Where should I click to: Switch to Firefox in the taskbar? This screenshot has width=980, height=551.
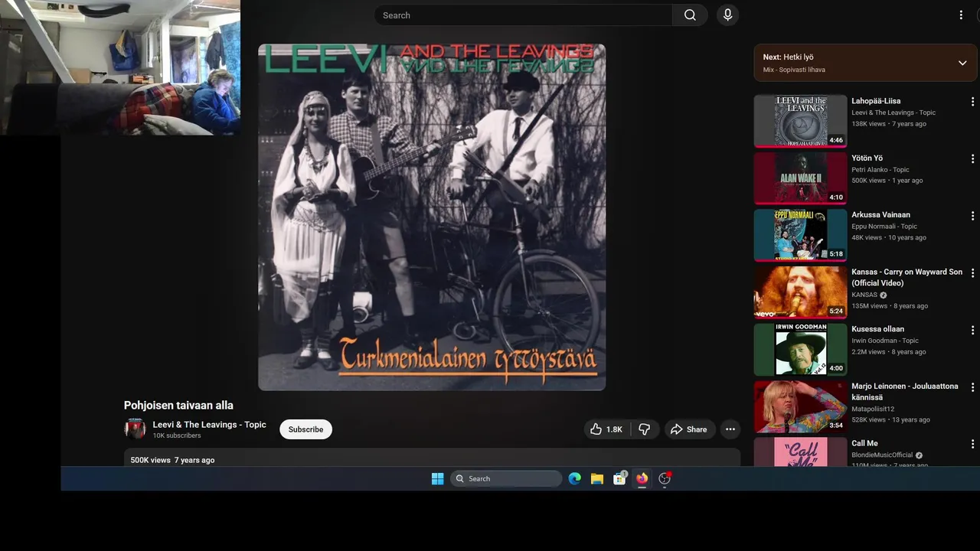642,479
